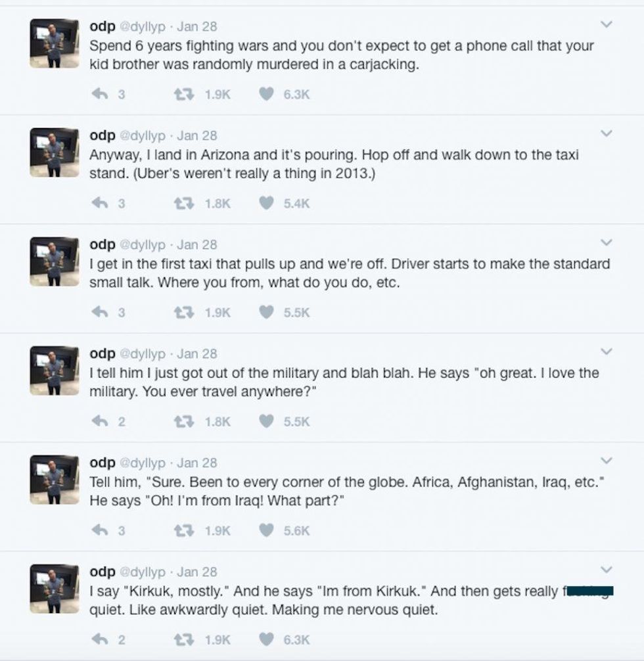Retweet the carjacking tweet
Viewport: 644px width, 661px height.
pyautogui.click(x=181, y=94)
